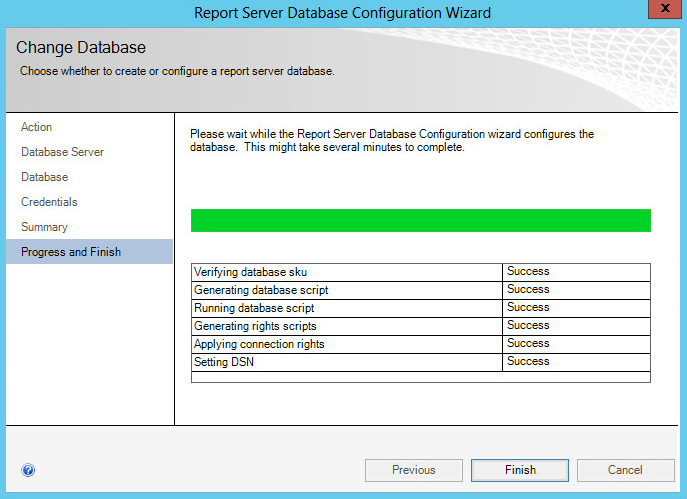Cancel the database configuration wizard
Screen dimensions: 687x499
625,470
